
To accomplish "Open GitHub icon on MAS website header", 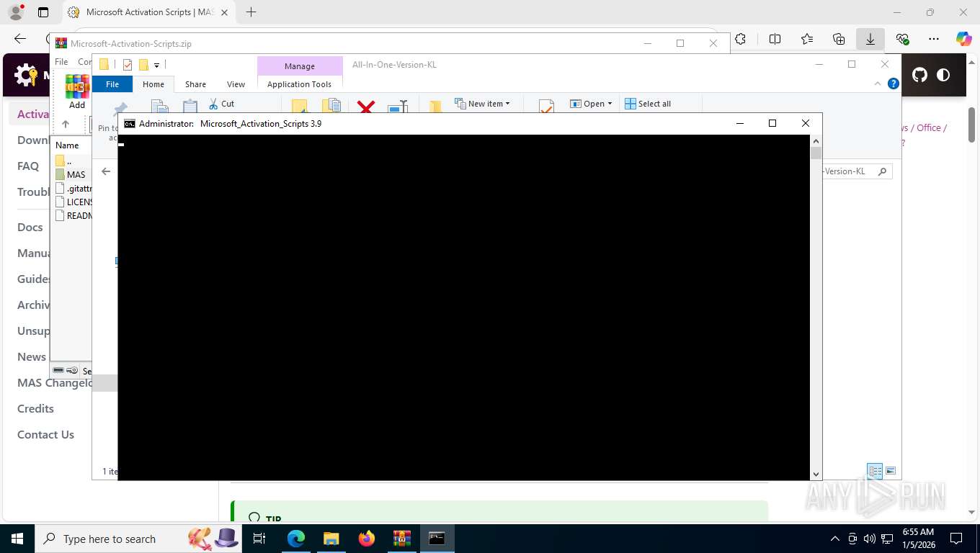I will click(x=919, y=75).
